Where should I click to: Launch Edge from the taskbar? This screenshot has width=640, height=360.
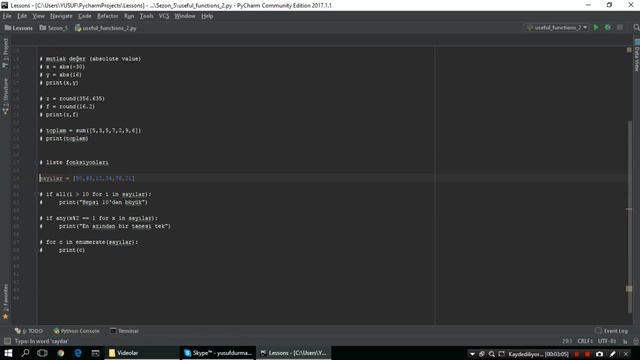78,353
